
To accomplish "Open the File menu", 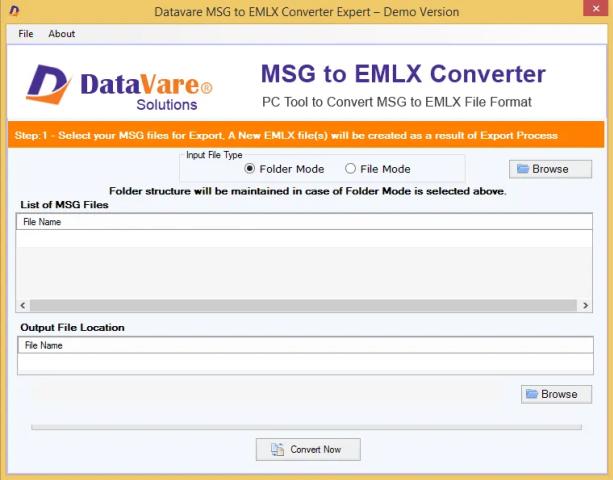I will 26,34.
